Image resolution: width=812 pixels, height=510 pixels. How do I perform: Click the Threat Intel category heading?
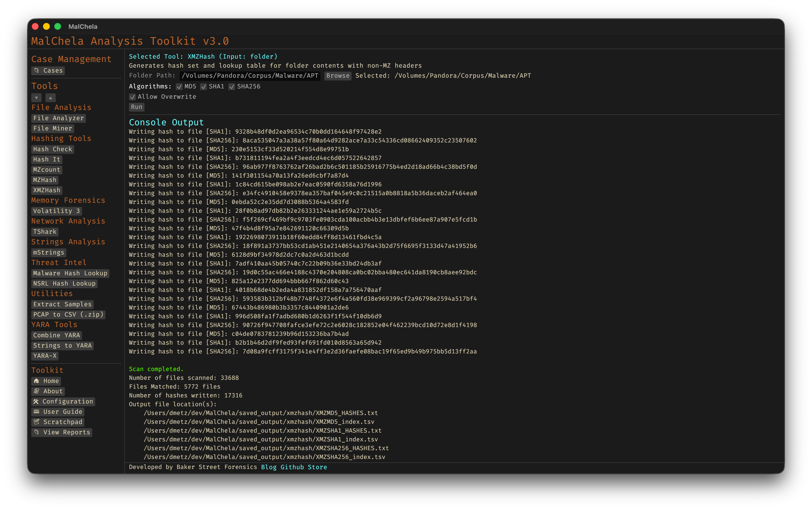59,263
